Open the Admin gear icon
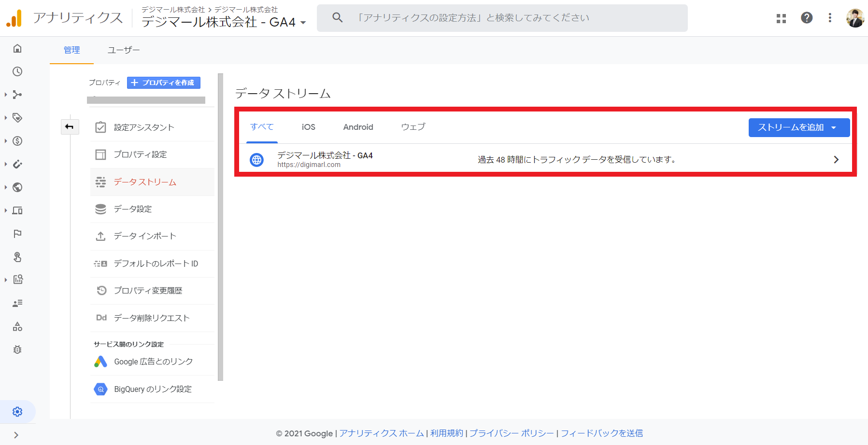Image resolution: width=868 pixels, height=445 pixels. (x=17, y=412)
